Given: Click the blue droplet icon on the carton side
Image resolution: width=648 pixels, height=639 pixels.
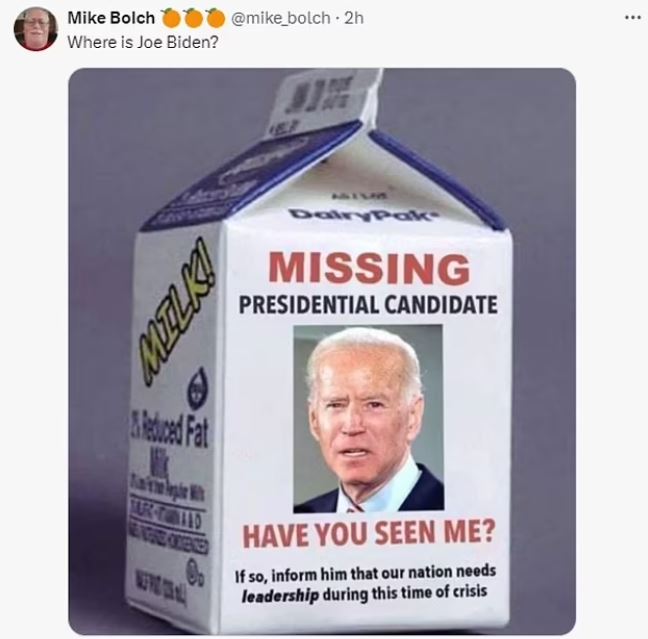Looking at the screenshot, I should (x=198, y=387).
